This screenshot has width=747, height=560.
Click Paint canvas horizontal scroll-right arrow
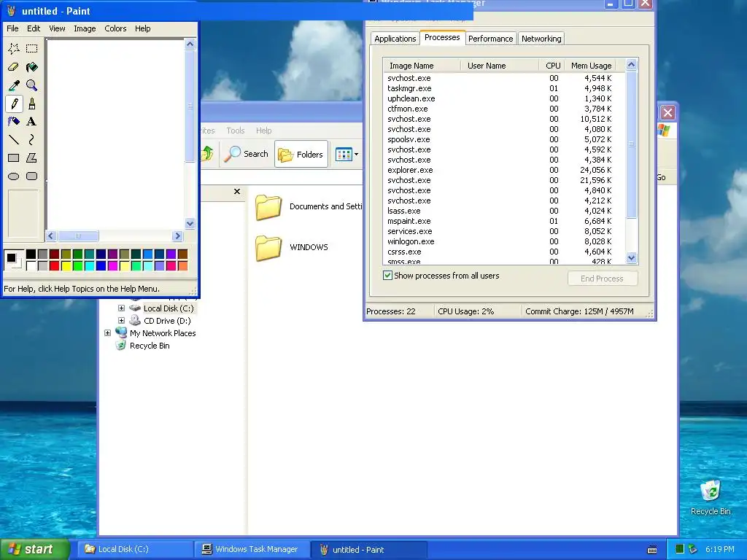(x=178, y=236)
